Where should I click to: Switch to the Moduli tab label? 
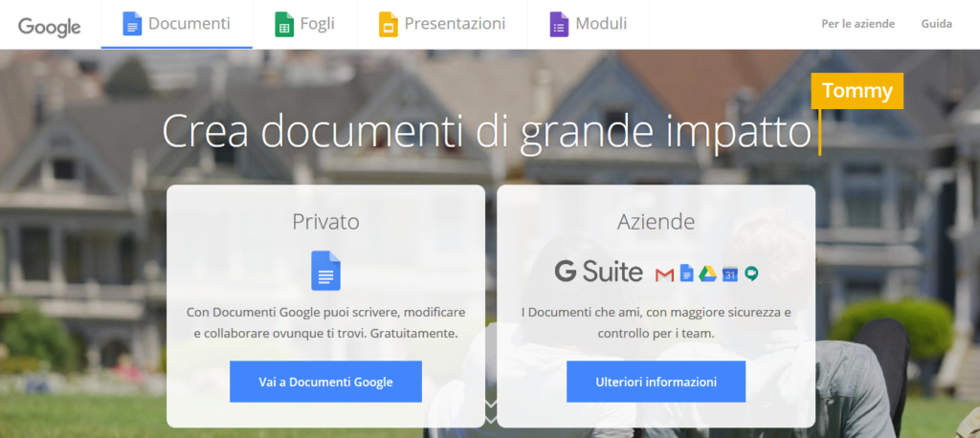pos(601,24)
